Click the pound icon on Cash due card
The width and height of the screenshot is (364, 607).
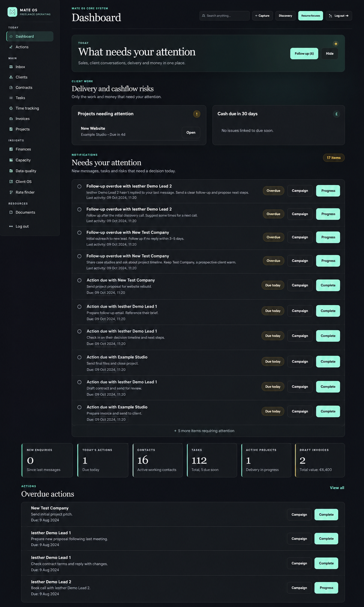[336, 114]
